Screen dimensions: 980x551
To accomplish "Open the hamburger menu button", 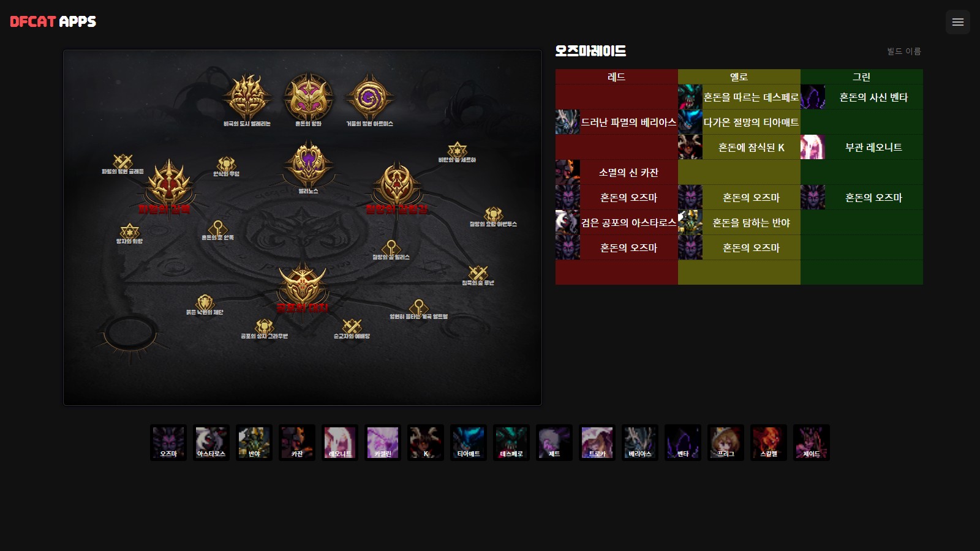I will click(958, 22).
